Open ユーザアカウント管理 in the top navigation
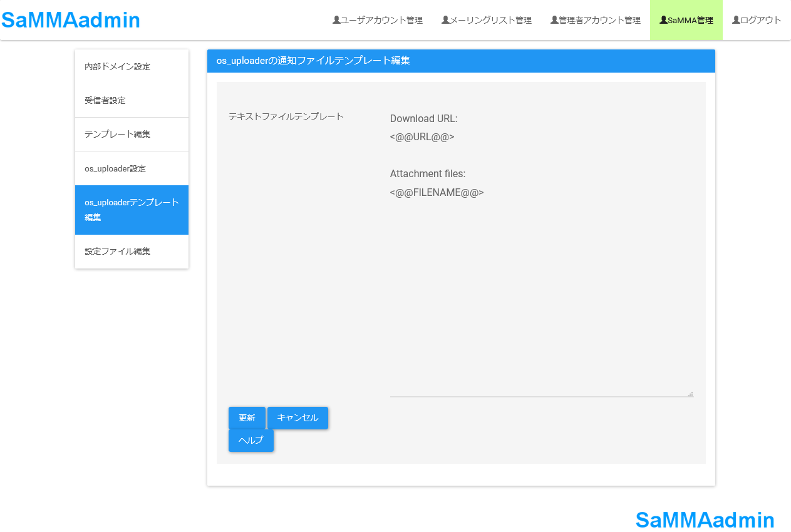The image size is (791, 532). [x=378, y=20]
